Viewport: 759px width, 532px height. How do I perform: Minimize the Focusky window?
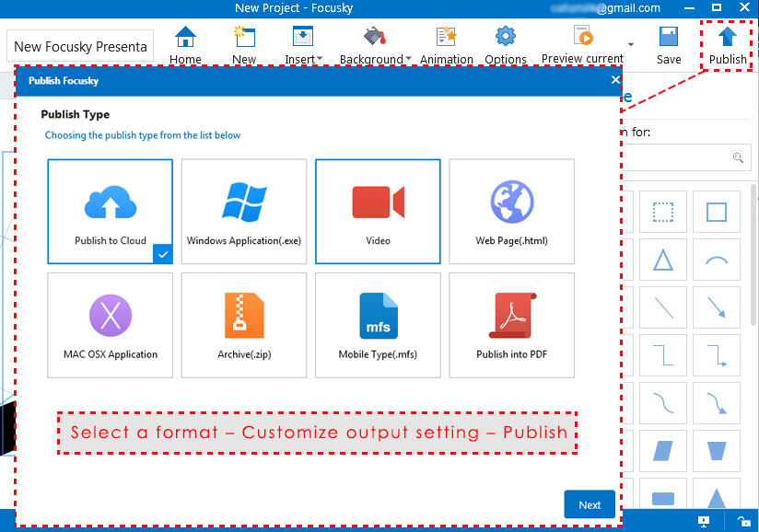coord(690,8)
